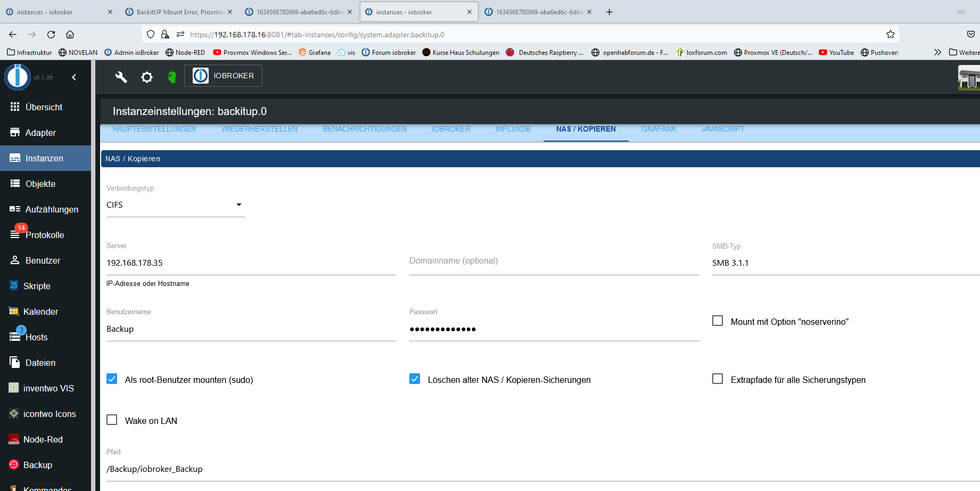Click the Pfad input field

click(543, 469)
